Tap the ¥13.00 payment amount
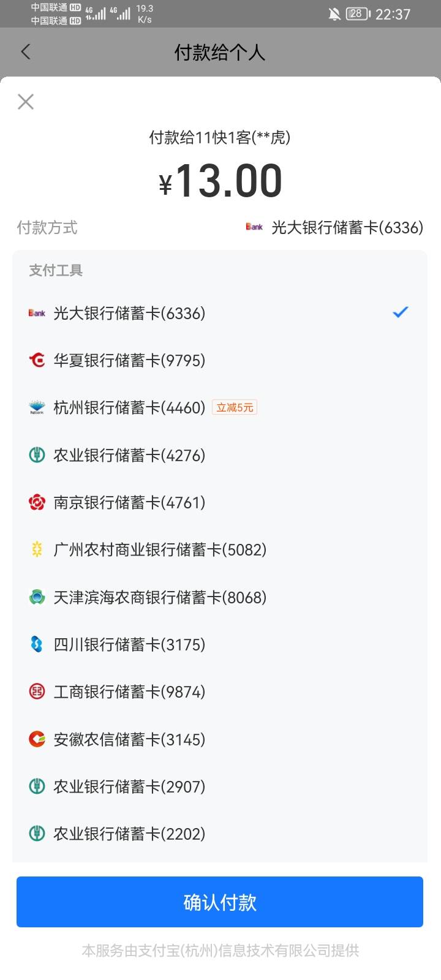 pos(221,181)
